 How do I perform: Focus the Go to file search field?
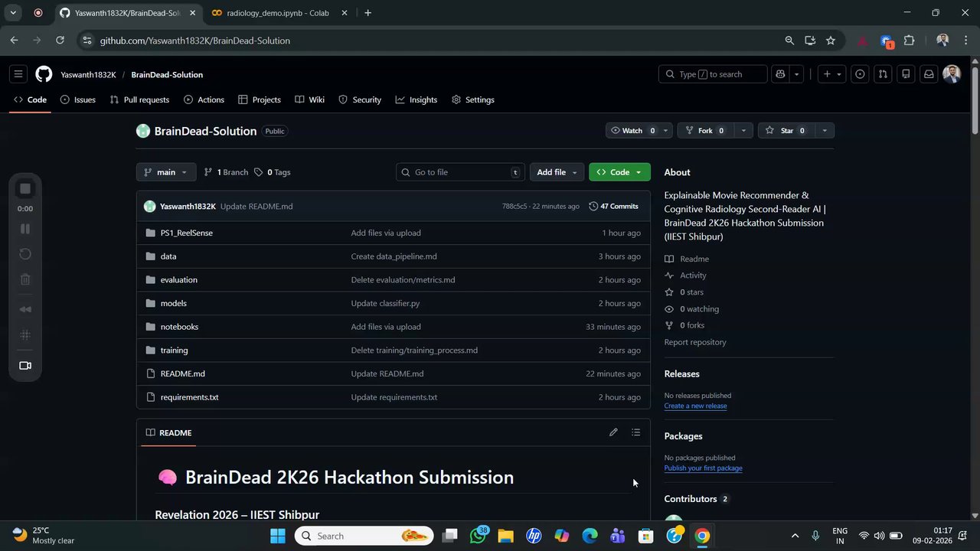pos(461,172)
